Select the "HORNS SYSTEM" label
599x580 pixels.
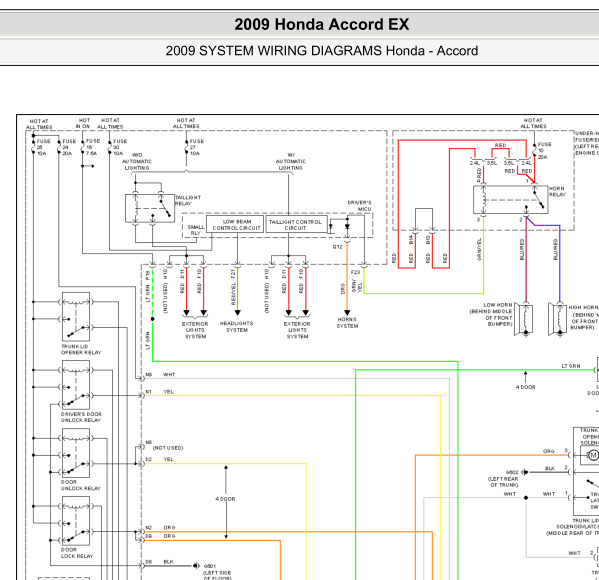pyautogui.click(x=347, y=322)
